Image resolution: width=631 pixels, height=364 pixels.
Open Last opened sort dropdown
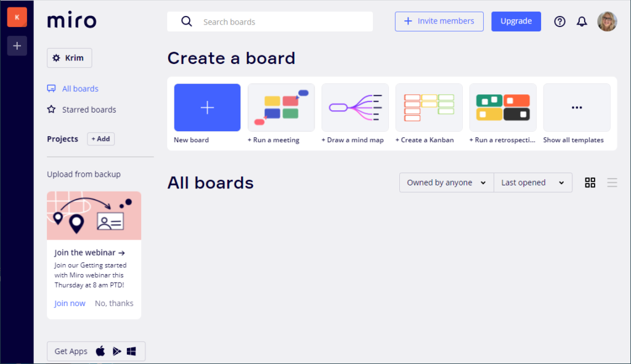coord(533,182)
